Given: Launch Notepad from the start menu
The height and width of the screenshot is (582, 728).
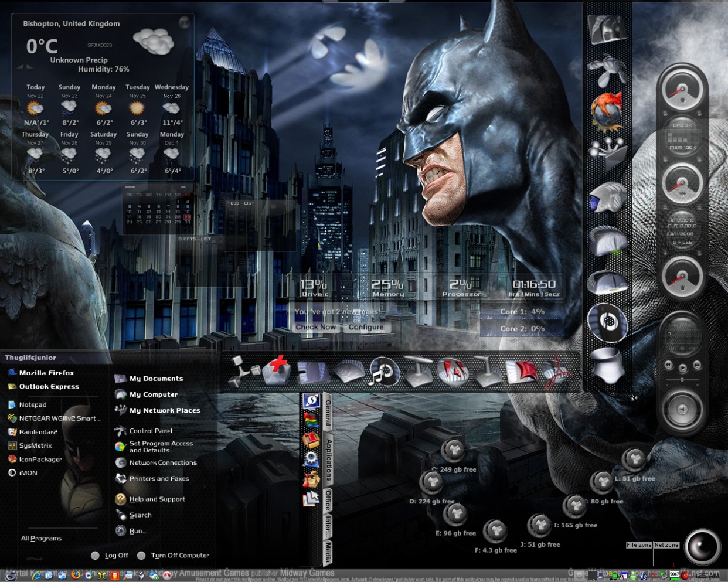Looking at the screenshot, I should tap(27, 405).
